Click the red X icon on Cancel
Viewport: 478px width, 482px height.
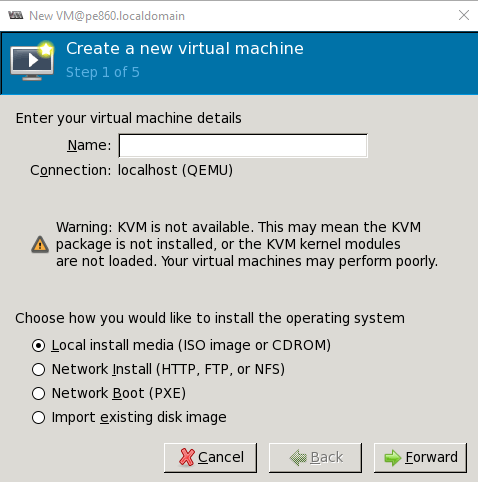[x=187, y=457]
